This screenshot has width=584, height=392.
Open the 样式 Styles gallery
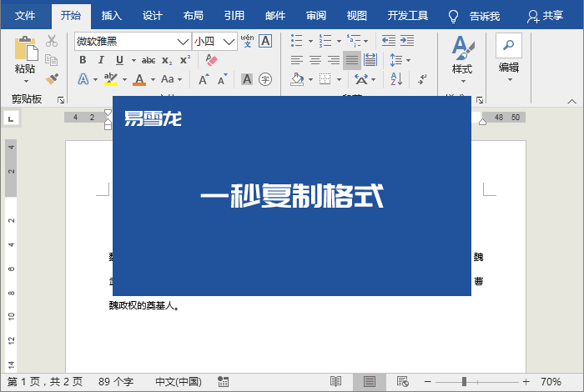pyautogui.click(x=462, y=59)
